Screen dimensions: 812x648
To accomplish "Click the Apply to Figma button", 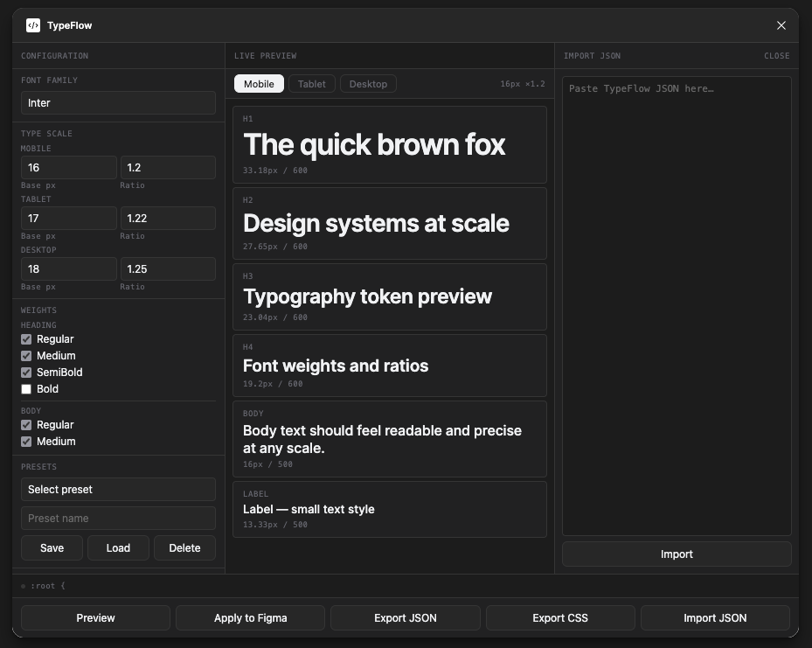I will pyautogui.click(x=251, y=618).
